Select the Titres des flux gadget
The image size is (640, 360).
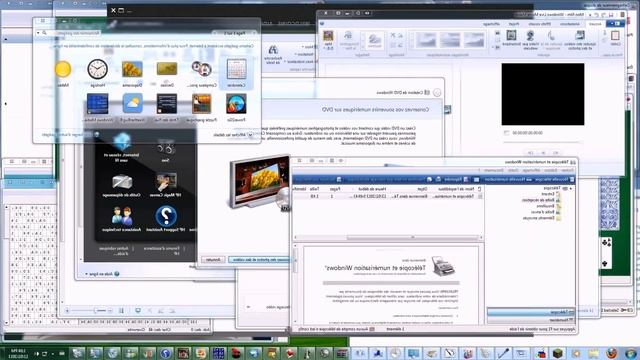pos(167,107)
